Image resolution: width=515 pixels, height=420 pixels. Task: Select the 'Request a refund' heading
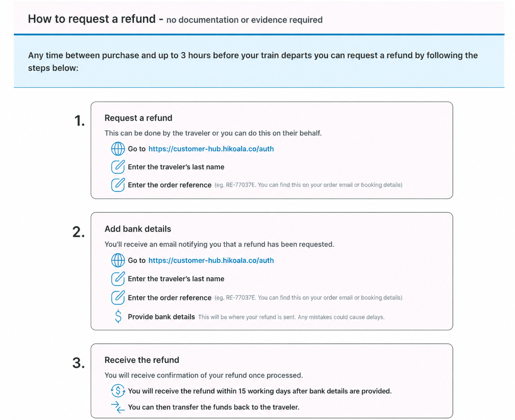[138, 118]
